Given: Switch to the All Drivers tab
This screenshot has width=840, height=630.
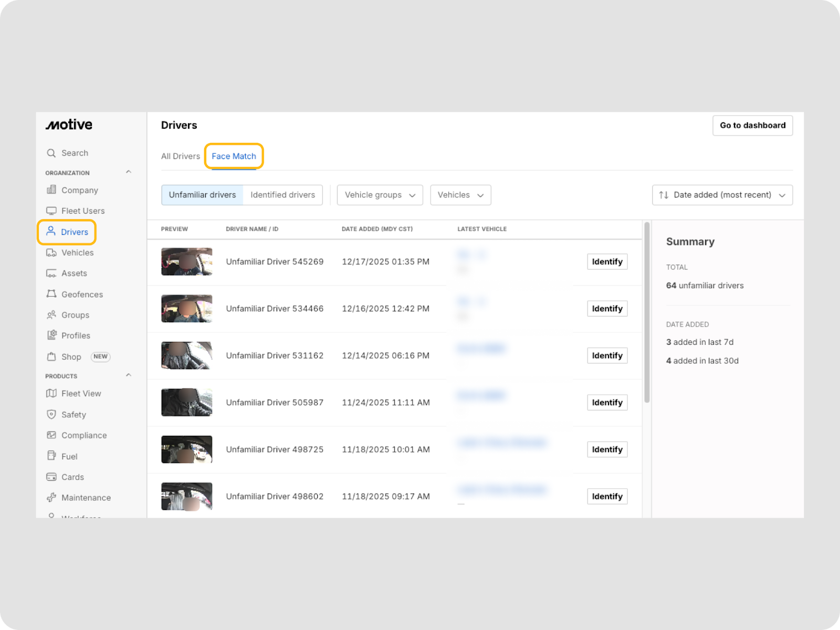Looking at the screenshot, I should 180,156.
